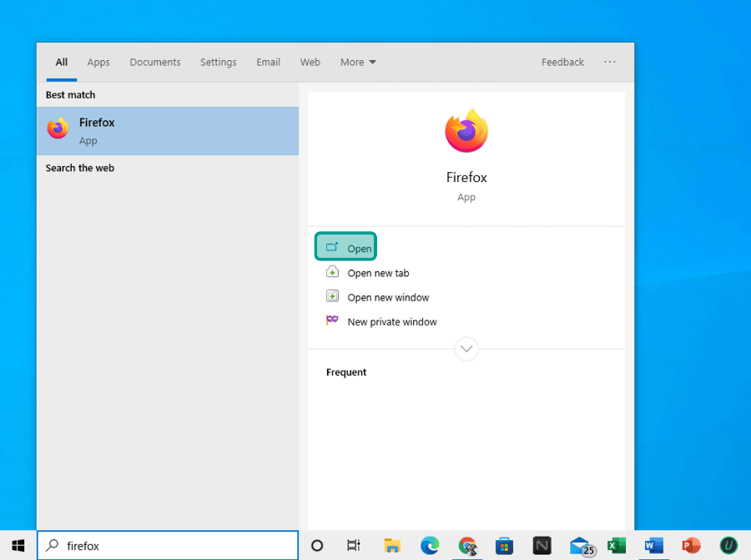Launch Word from the taskbar

click(x=653, y=545)
